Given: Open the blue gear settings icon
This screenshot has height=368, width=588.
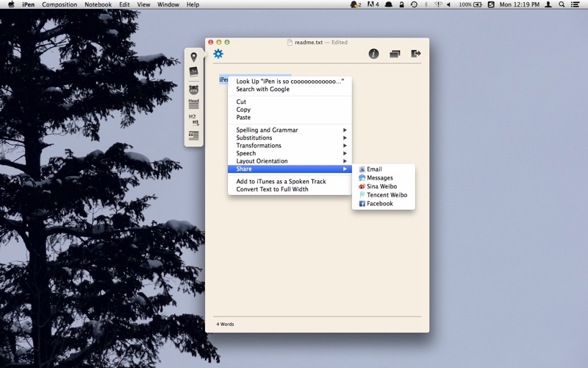Looking at the screenshot, I should tap(218, 54).
